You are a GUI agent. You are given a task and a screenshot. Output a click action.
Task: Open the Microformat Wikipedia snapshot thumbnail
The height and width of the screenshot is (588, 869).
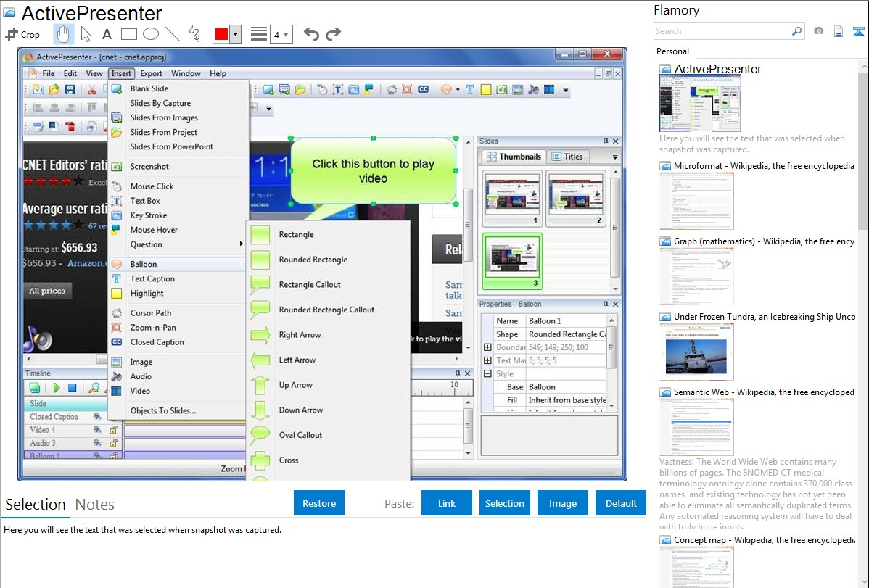pos(696,200)
